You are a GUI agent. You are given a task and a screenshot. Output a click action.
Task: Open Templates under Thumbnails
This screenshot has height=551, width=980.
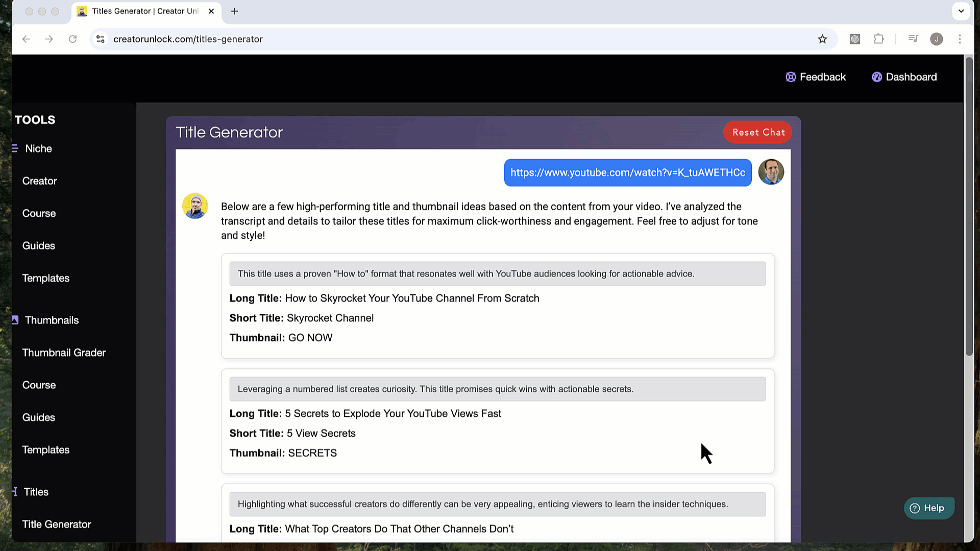point(46,450)
